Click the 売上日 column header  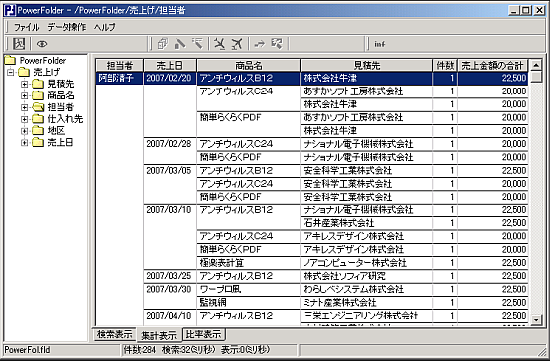click(x=170, y=66)
